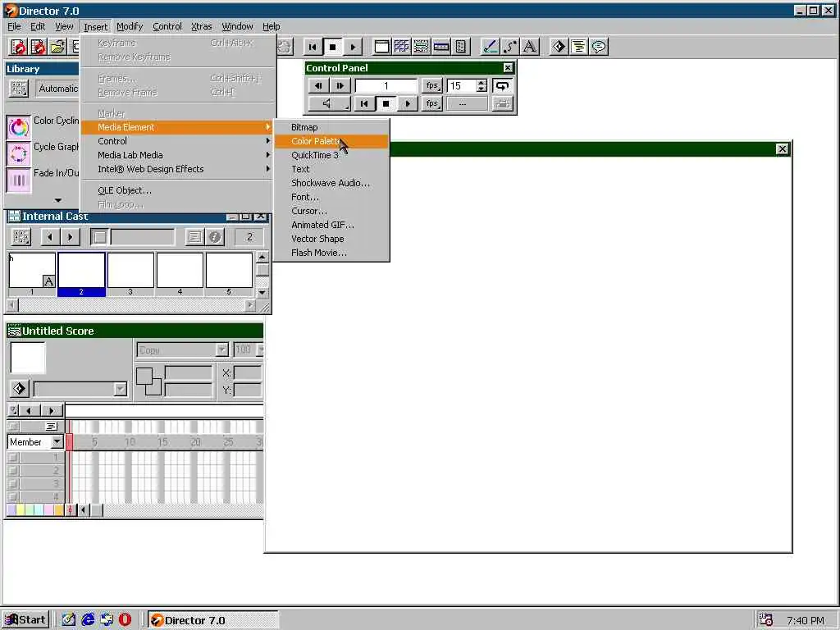
Task: Click the main toolbar Rewind button
Action: click(x=313, y=47)
